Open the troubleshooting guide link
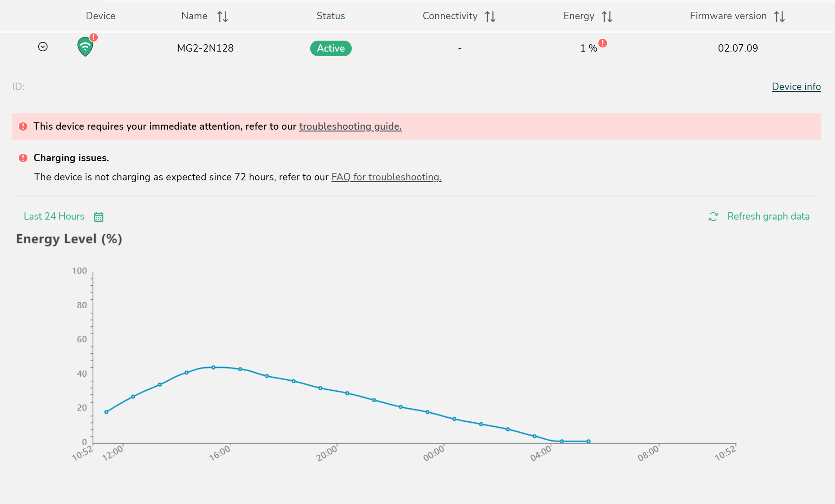The width and height of the screenshot is (835, 504). point(350,126)
